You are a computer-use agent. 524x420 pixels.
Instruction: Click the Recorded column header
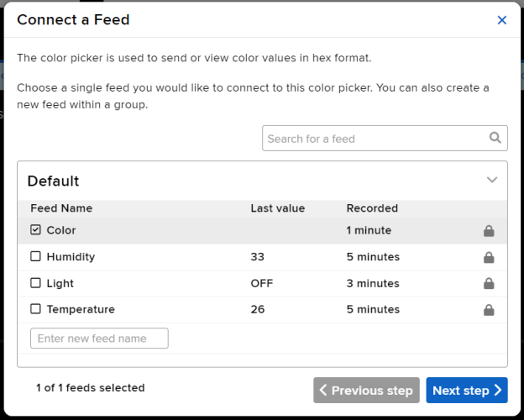coord(372,208)
